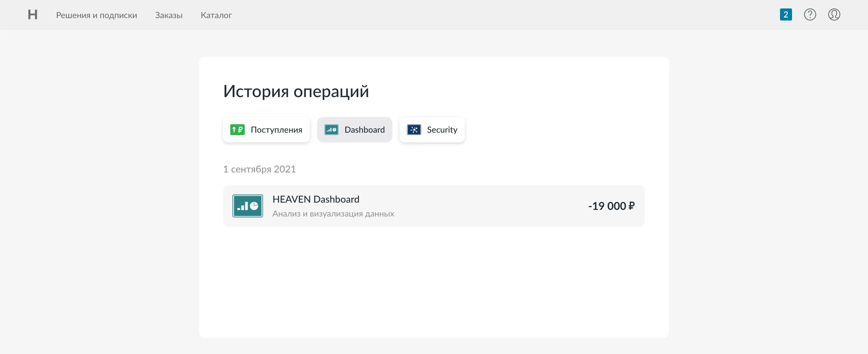The height and width of the screenshot is (354, 868).
Task: Click the HEAVEN Dashboard product icon
Action: point(248,206)
